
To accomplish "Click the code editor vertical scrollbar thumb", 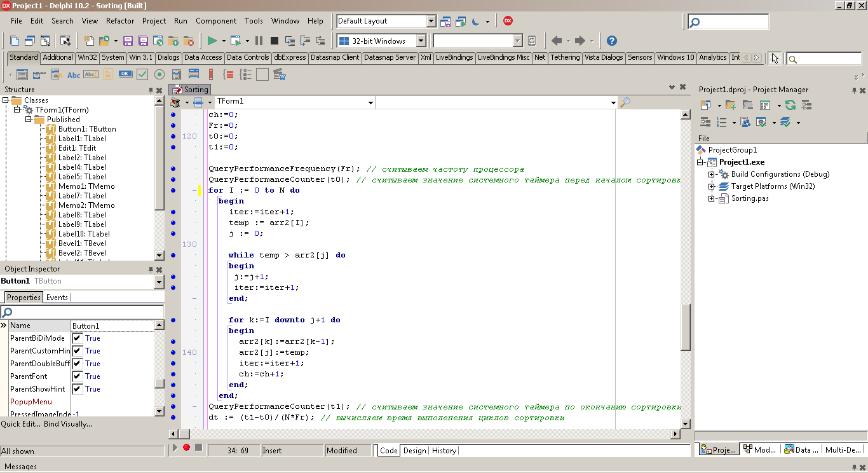I will click(x=685, y=327).
